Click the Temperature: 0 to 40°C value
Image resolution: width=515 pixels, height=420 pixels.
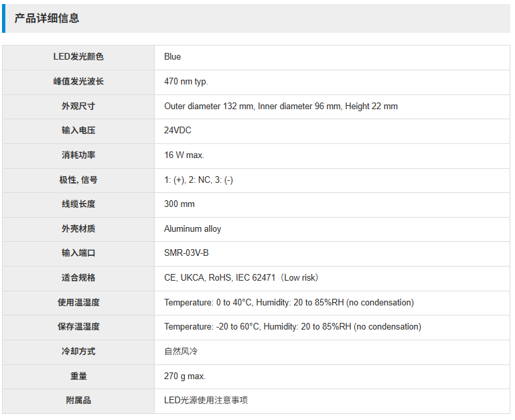click(289, 302)
